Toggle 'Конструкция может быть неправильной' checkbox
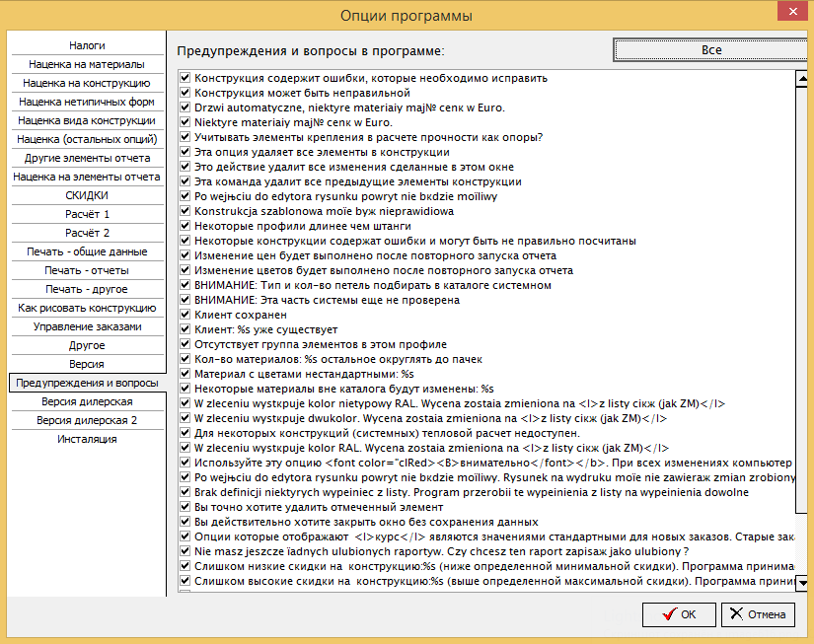The width and height of the screenshot is (814, 644). (185, 93)
